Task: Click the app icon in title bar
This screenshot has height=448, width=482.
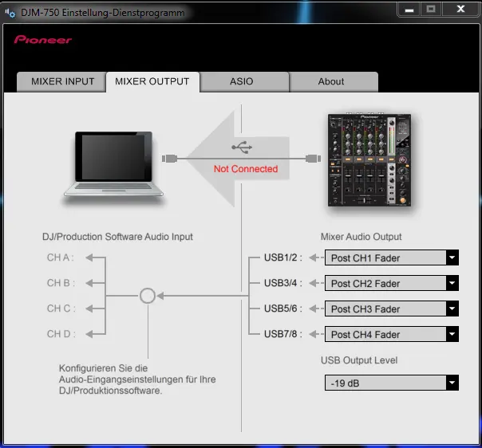Action: pos(10,12)
